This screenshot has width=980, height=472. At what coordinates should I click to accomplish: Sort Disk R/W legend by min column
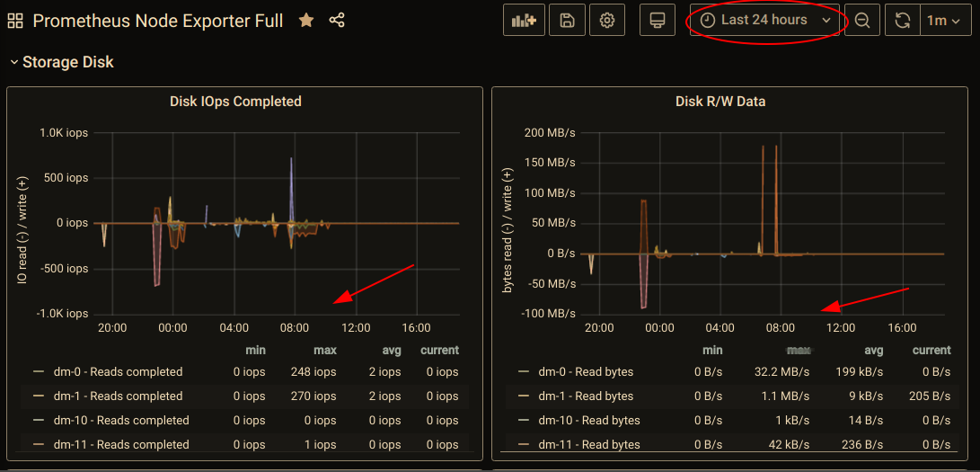point(711,350)
